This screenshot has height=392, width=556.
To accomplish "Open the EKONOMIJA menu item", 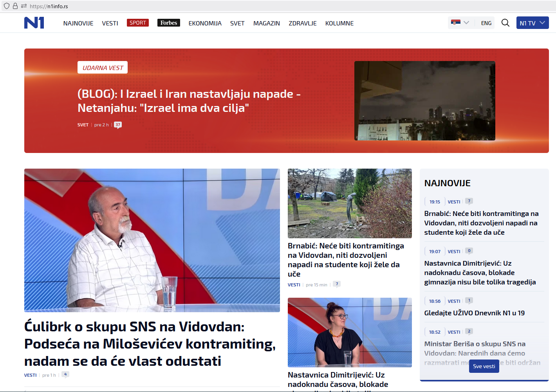I will 205,23.
